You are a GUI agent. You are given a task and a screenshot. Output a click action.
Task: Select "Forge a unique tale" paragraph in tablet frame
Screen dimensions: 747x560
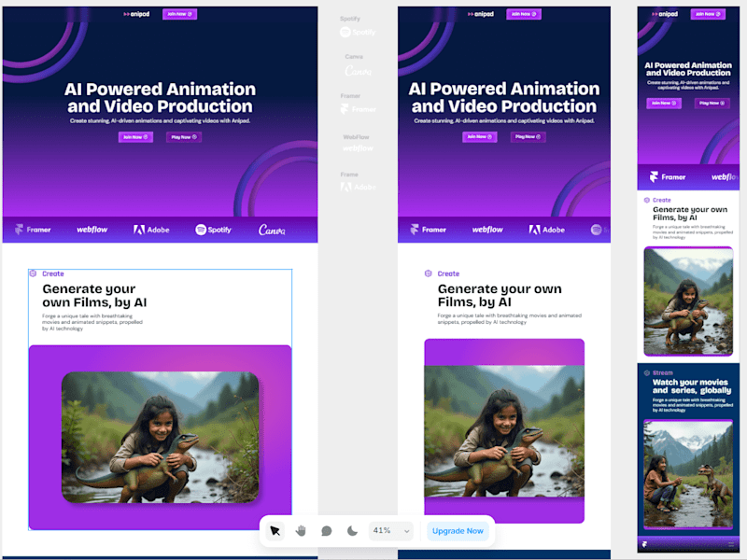(509, 318)
